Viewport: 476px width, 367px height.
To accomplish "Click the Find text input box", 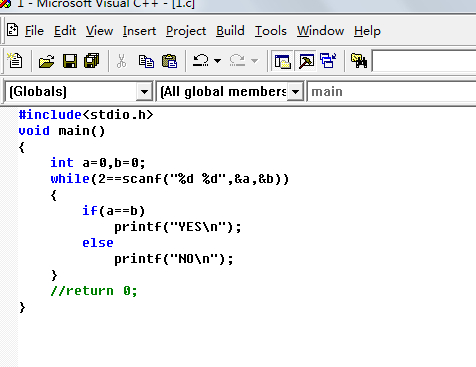I will 424,61.
